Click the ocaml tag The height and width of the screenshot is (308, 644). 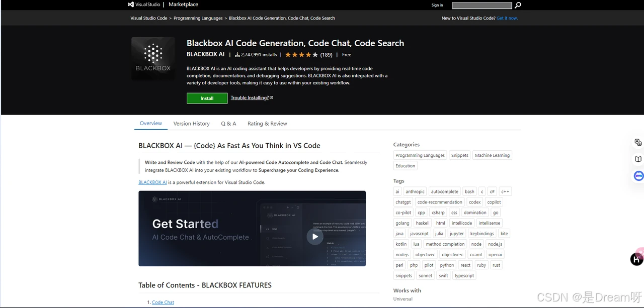476,255
